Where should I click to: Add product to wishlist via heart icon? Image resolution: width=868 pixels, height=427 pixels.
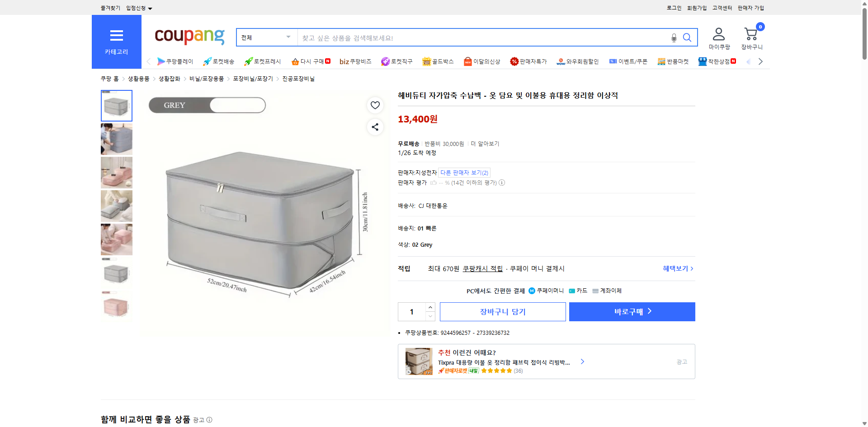375,105
